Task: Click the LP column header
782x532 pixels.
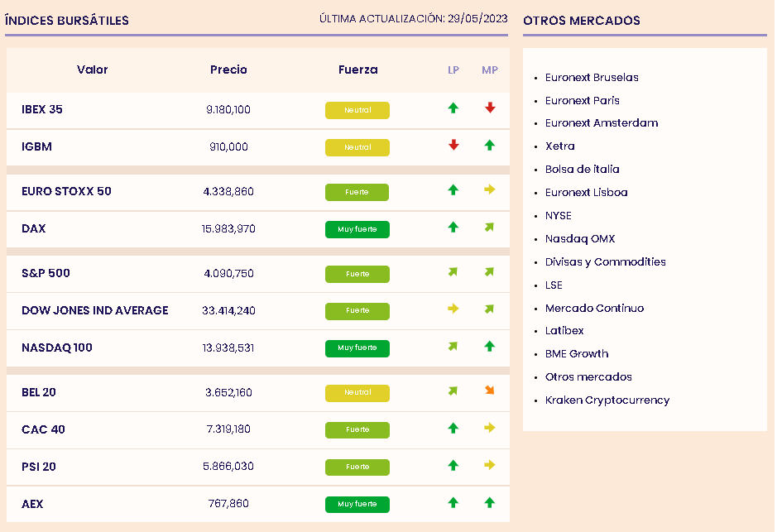Action: tap(453, 69)
